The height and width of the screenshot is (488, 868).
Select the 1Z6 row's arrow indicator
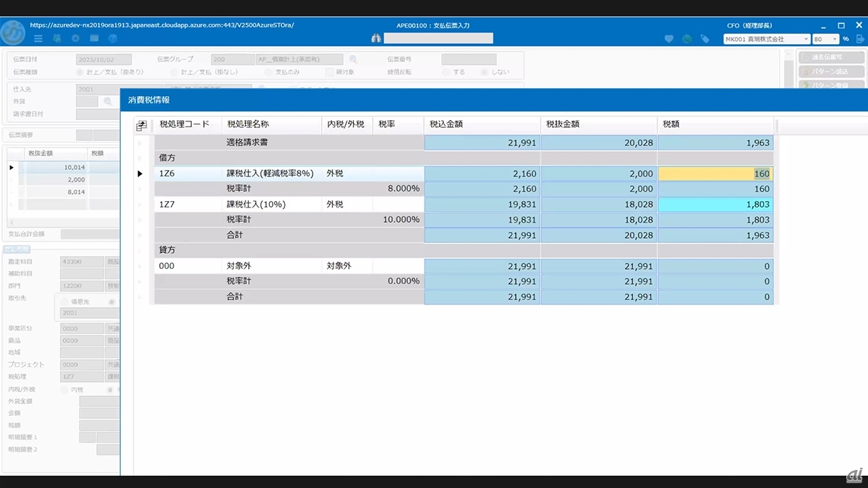[x=140, y=174]
